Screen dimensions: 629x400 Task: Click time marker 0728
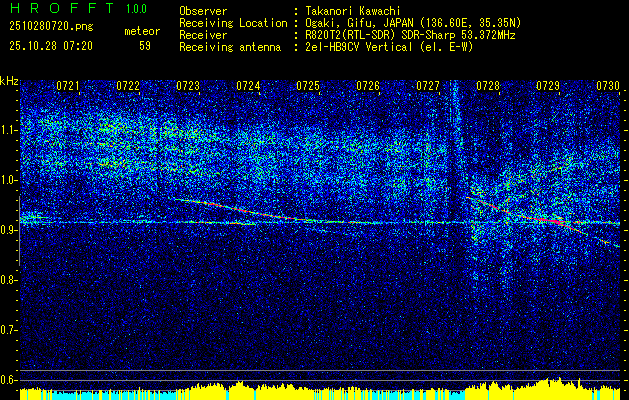[x=488, y=86]
